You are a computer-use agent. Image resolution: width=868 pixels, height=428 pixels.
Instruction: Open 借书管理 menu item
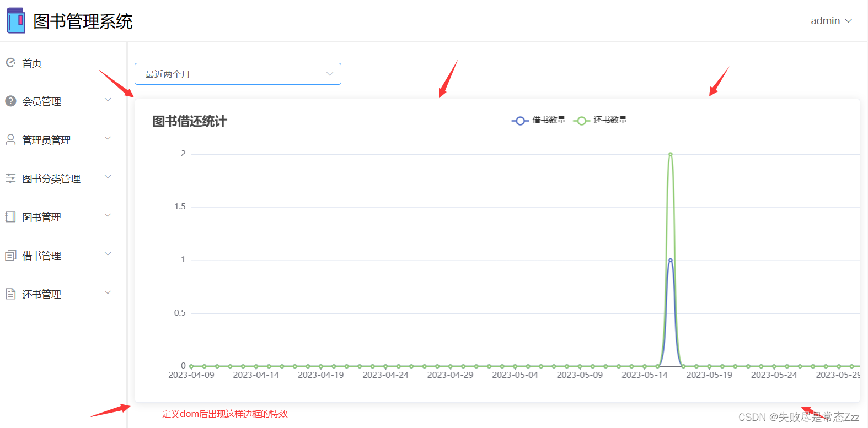62,256
